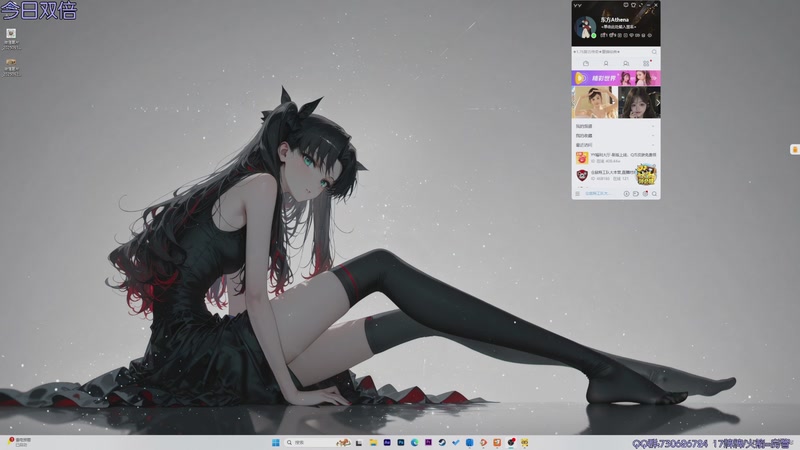Expand the third channel list section in YY
The width and height of the screenshot is (800, 450).
pyautogui.click(x=616, y=145)
